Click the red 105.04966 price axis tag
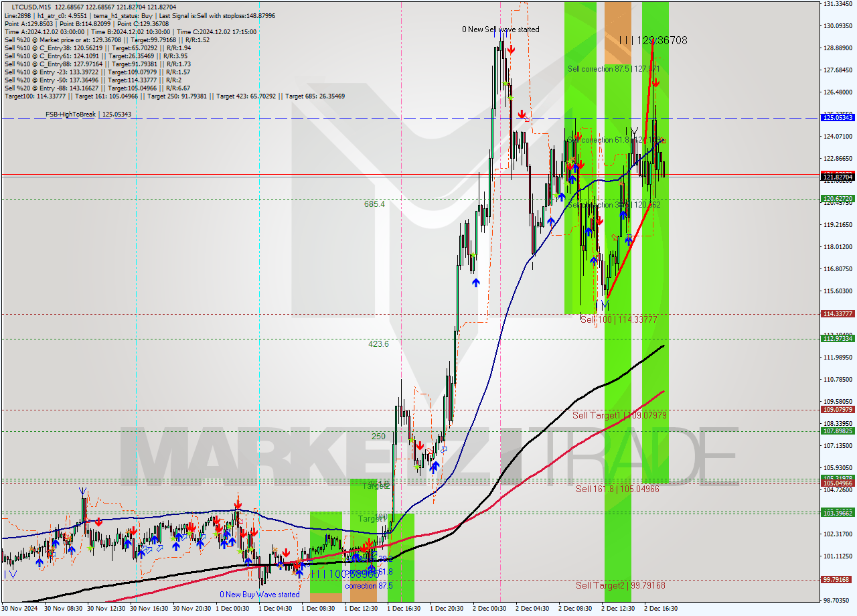This screenshot has width=857, height=616. 838,483
